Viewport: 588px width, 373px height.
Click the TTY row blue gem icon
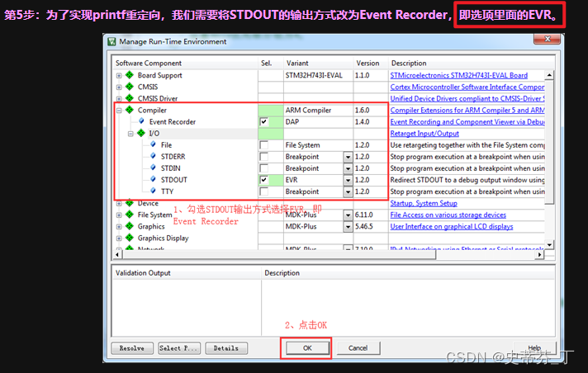(153, 191)
